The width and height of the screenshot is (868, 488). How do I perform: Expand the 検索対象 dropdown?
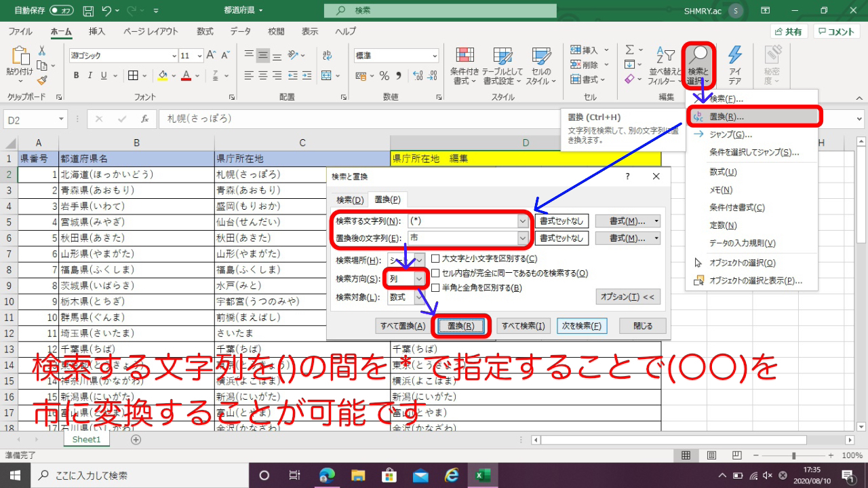(x=418, y=297)
